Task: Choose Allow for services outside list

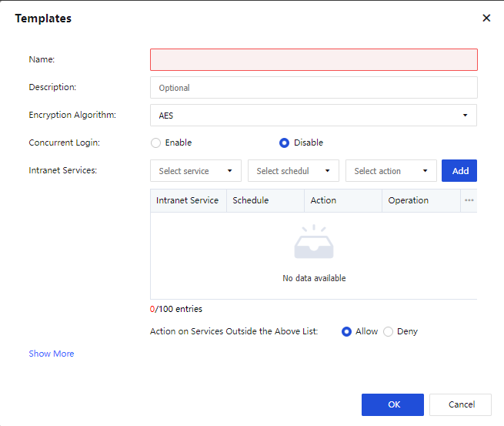Action: [346, 331]
